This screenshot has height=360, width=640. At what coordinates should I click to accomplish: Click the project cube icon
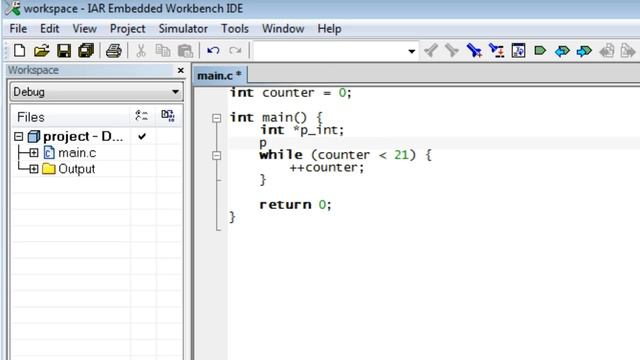[x=33, y=136]
